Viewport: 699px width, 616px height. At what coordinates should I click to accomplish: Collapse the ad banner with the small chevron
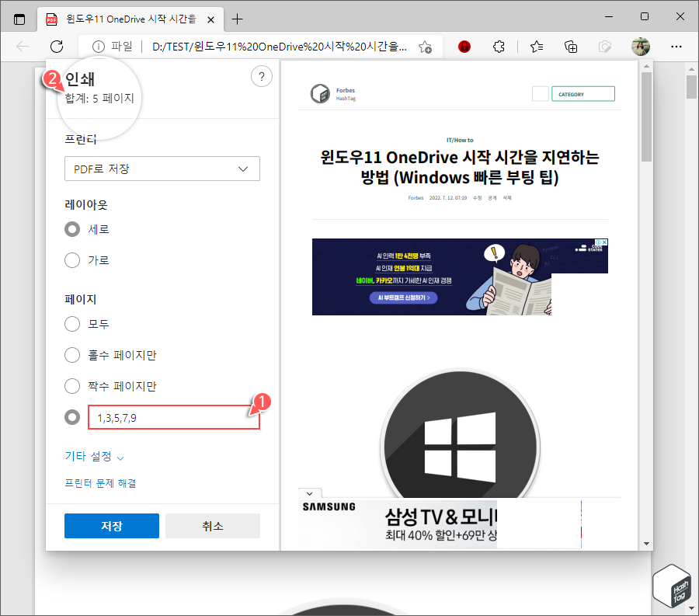click(309, 492)
